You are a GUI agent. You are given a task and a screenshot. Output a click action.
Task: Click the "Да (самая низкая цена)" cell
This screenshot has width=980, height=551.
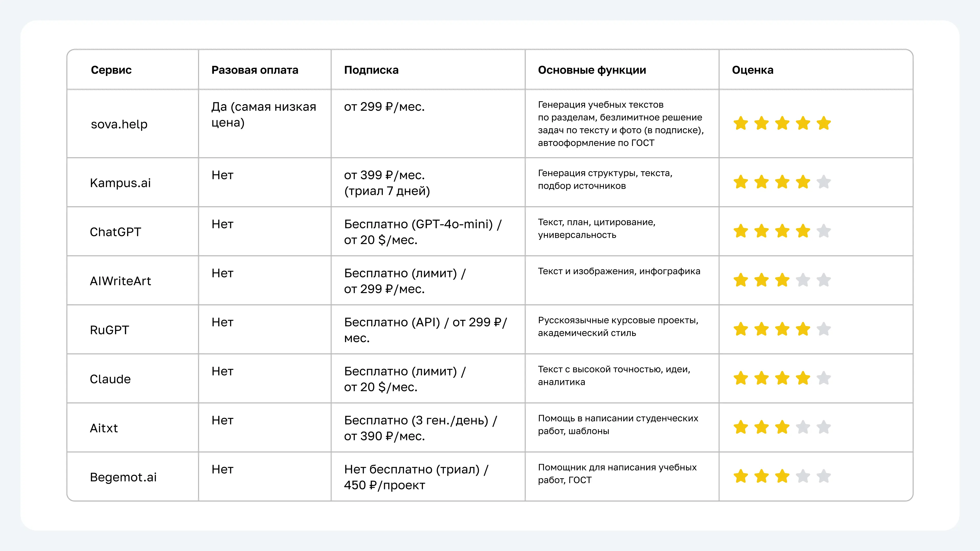click(x=264, y=115)
